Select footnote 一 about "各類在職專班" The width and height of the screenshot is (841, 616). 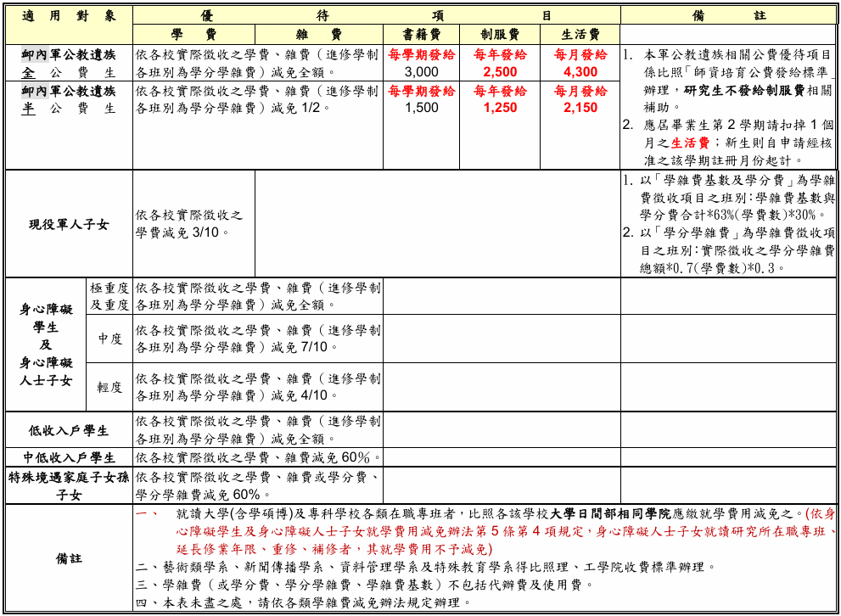click(x=485, y=531)
